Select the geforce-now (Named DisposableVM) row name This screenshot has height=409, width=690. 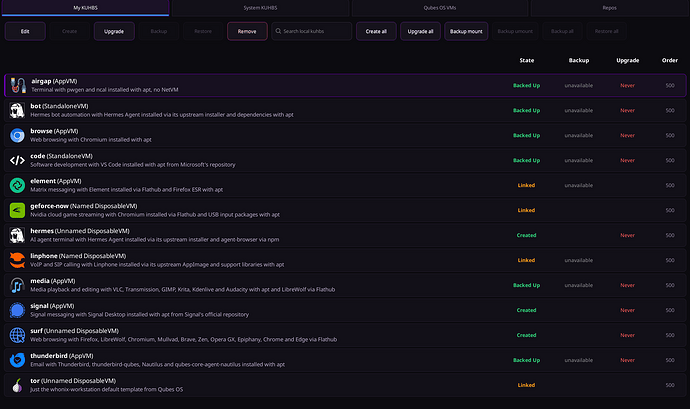pos(84,206)
